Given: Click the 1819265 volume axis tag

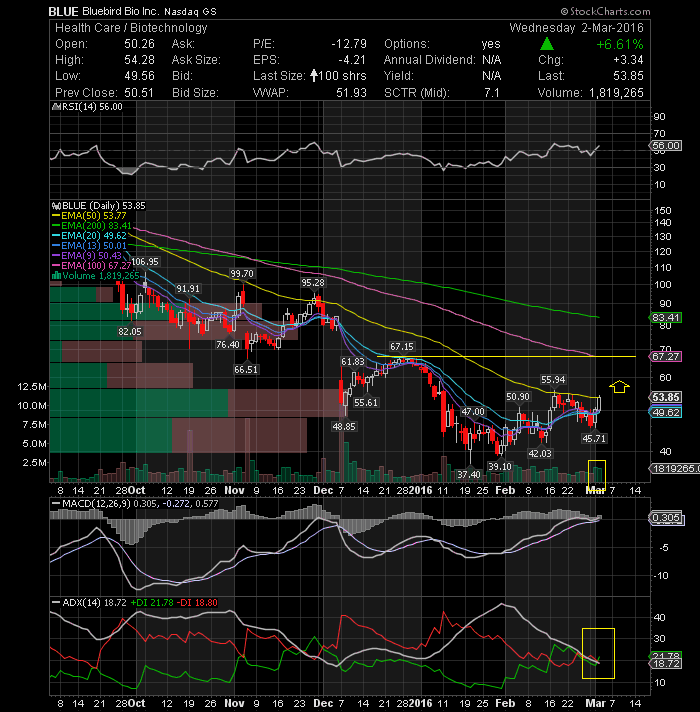Looking at the screenshot, I should [x=675, y=469].
